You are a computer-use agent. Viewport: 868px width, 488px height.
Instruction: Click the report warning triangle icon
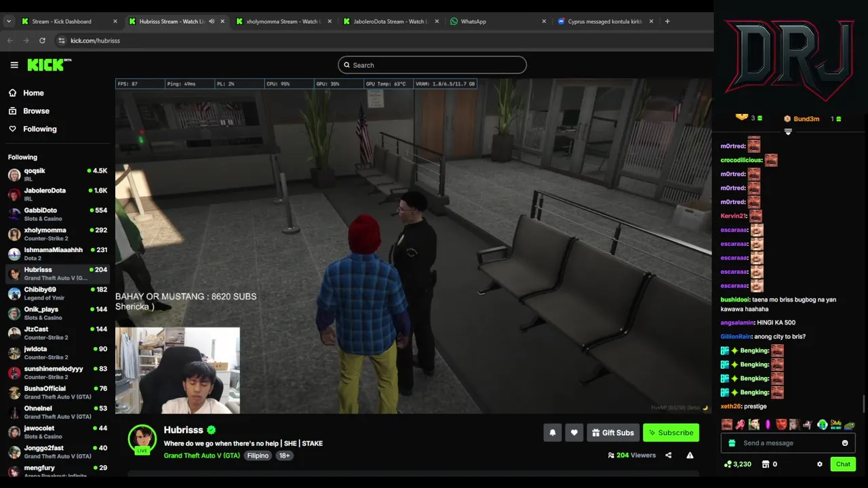[690, 455]
